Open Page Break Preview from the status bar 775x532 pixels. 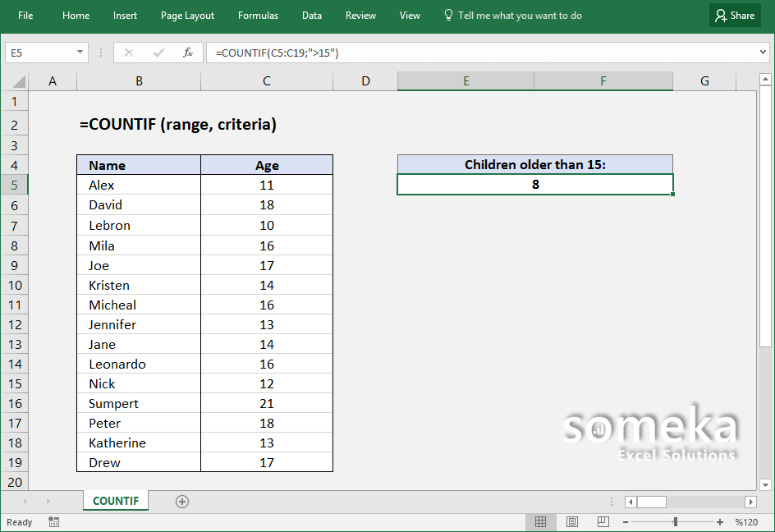[603, 521]
